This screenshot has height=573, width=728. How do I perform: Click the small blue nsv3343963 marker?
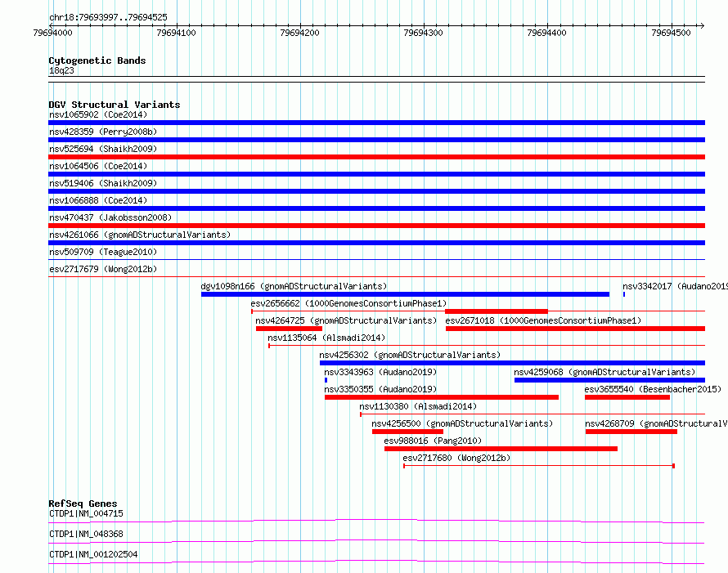point(326,380)
